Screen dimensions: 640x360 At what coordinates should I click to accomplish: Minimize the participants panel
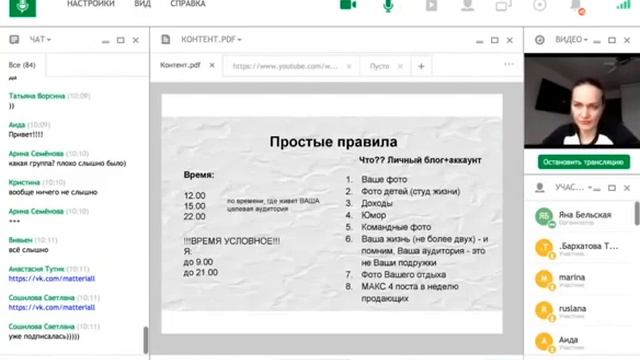597,188
